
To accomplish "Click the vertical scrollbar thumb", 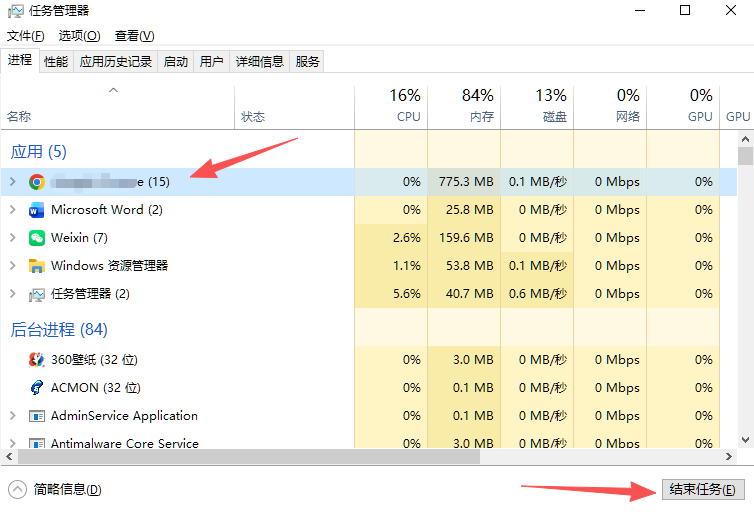I will click(x=745, y=156).
